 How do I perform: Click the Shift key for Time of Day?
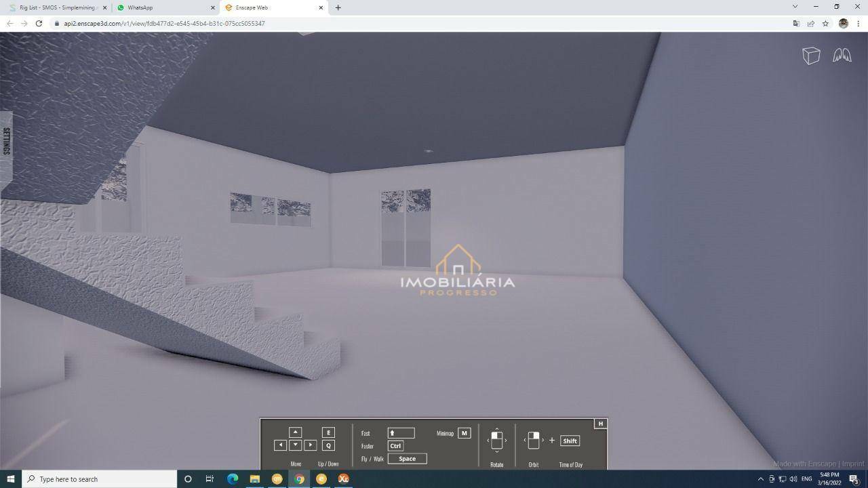point(570,441)
